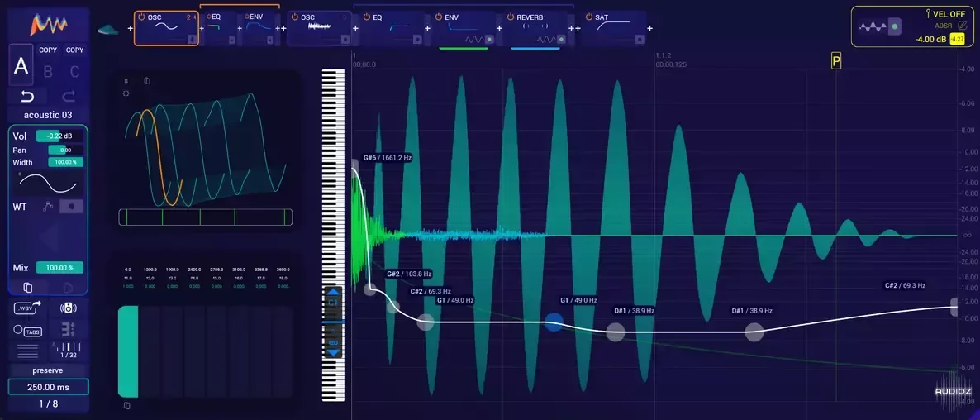Screen dimensions: 980x420
Task: Click the link icon under the keyboard G1 label
Action: pos(333,342)
